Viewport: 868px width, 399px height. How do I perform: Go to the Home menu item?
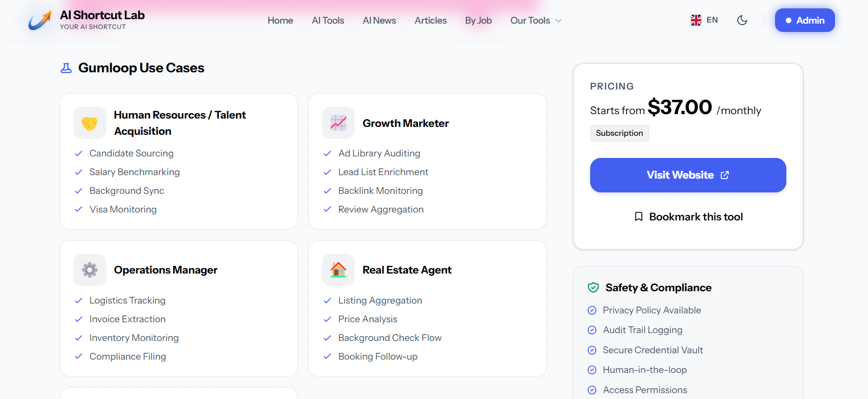[280, 21]
